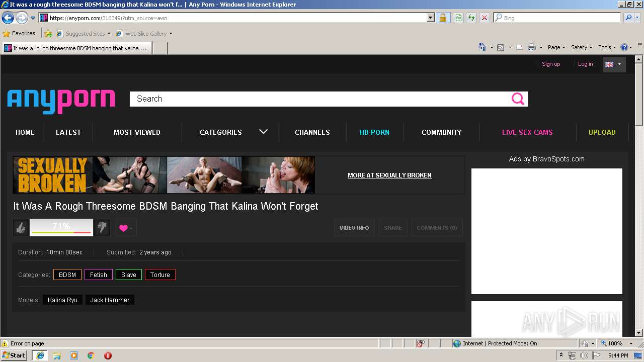Click the Fetish category tag

99,275
